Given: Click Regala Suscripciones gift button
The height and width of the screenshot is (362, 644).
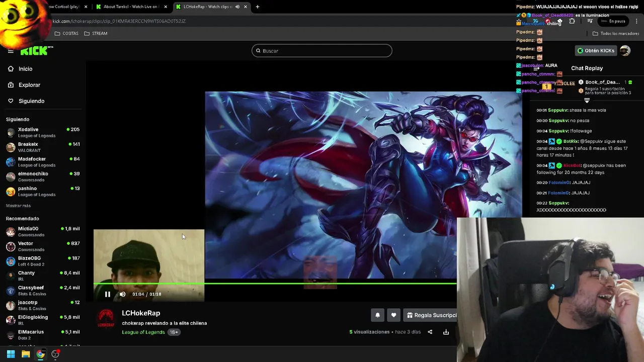Looking at the screenshot, I should click(x=431, y=315).
